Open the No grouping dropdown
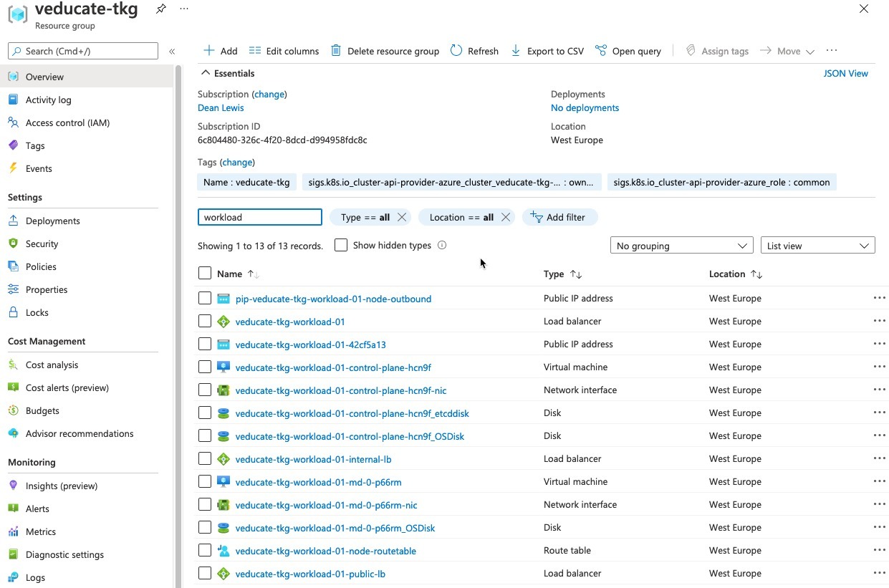The width and height of the screenshot is (889, 588). pyautogui.click(x=681, y=246)
